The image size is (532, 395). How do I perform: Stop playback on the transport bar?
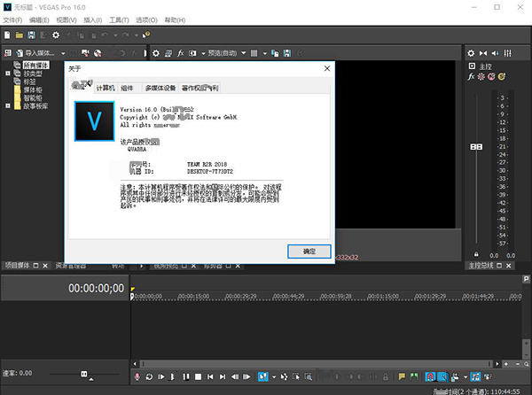(x=198, y=376)
